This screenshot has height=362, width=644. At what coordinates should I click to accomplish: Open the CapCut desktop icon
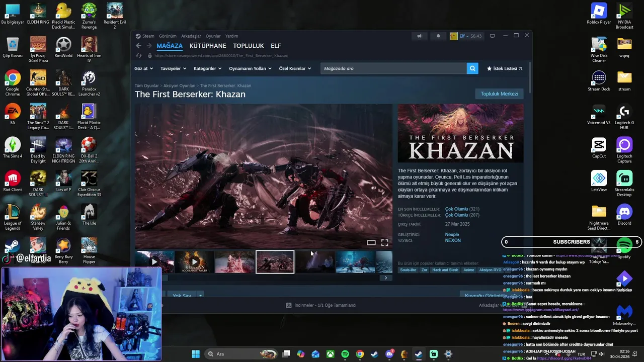pyautogui.click(x=599, y=148)
